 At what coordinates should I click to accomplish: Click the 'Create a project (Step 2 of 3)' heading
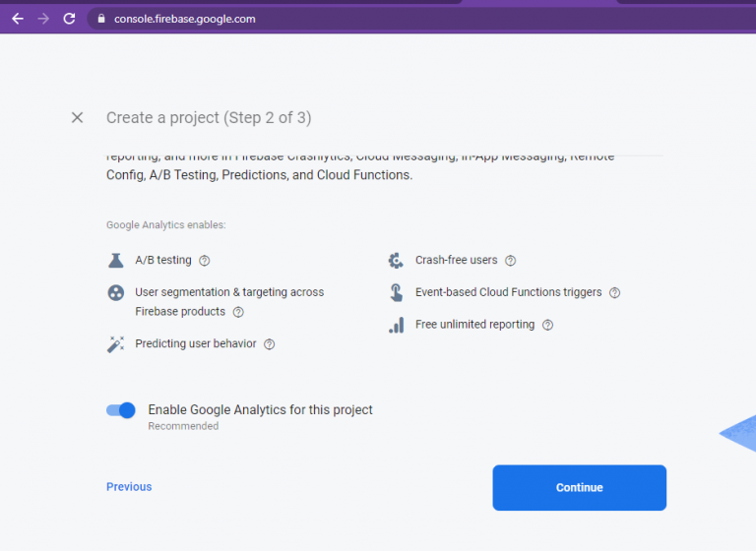coord(209,118)
